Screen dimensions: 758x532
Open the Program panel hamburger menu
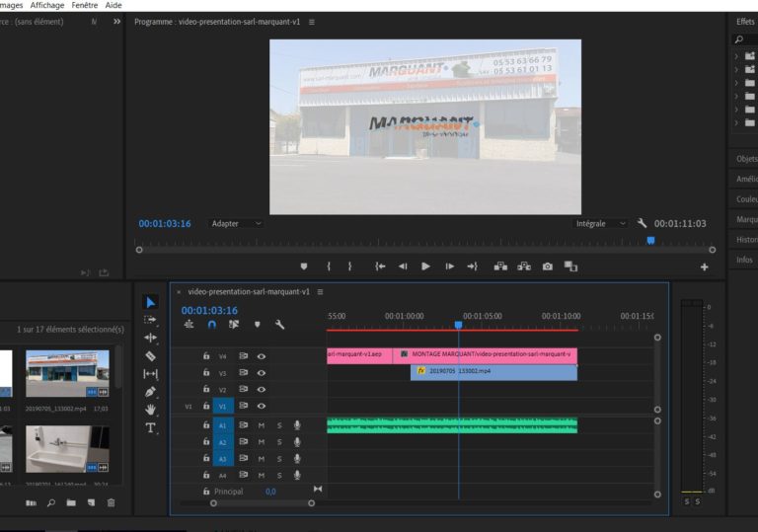point(312,22)
